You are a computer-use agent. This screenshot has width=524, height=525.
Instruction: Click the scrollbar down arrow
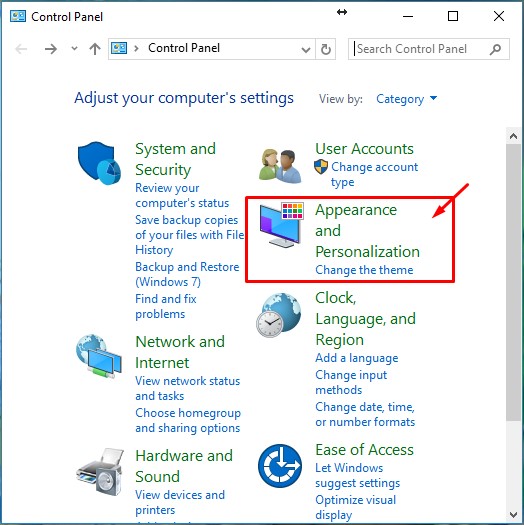click(513, 514)
